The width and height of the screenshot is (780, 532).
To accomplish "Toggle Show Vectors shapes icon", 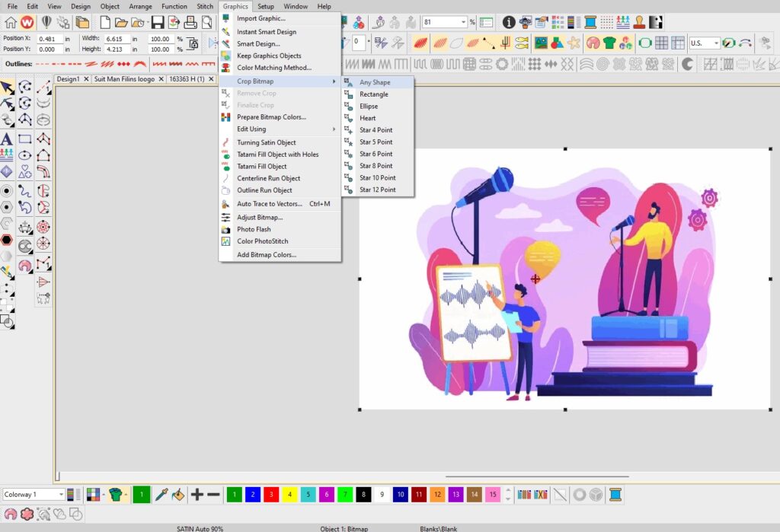I will (x=557, y=43).
